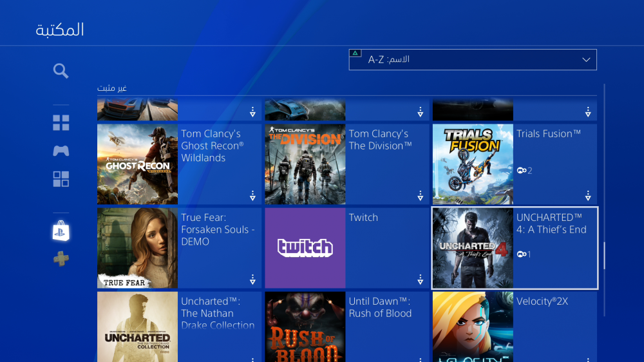
Task: Click download arrow on the Twitch tile
Action: click(x=420, y=280)
